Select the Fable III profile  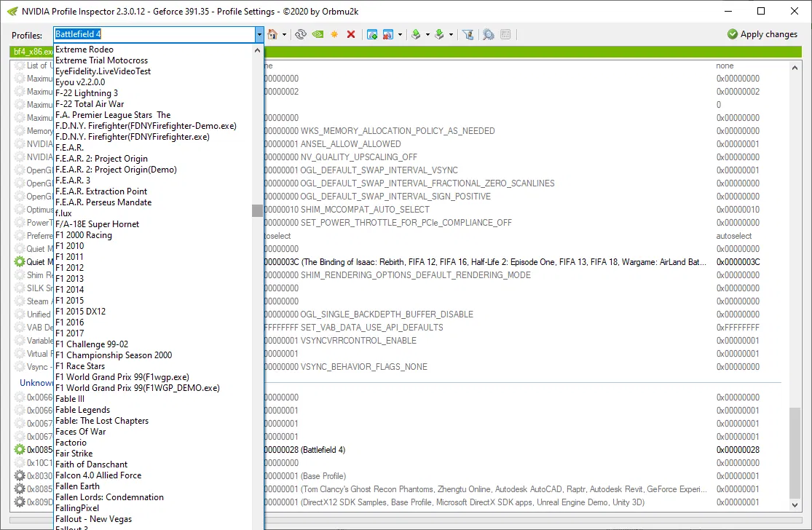[x=70, y=398]
